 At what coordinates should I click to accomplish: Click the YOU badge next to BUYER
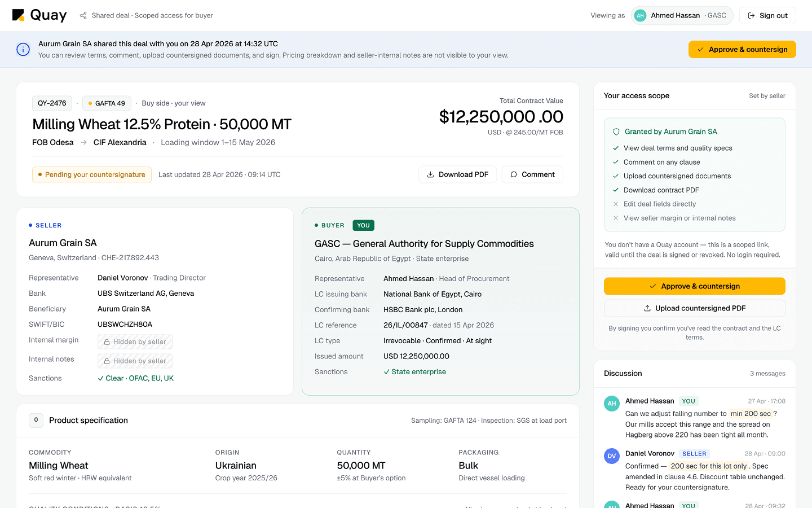click(364, 226)
